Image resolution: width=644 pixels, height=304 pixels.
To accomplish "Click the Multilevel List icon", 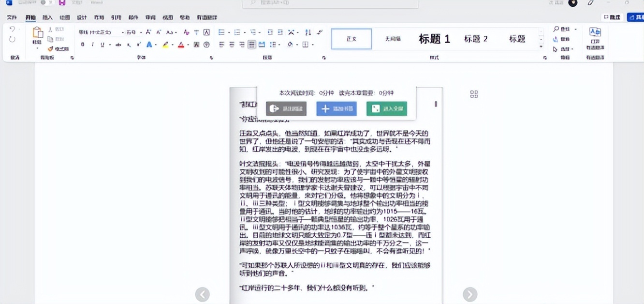I will [x=253, y=32].
